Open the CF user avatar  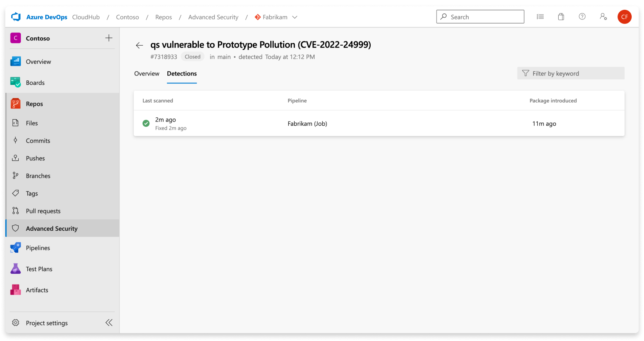(x=625, y=16)
